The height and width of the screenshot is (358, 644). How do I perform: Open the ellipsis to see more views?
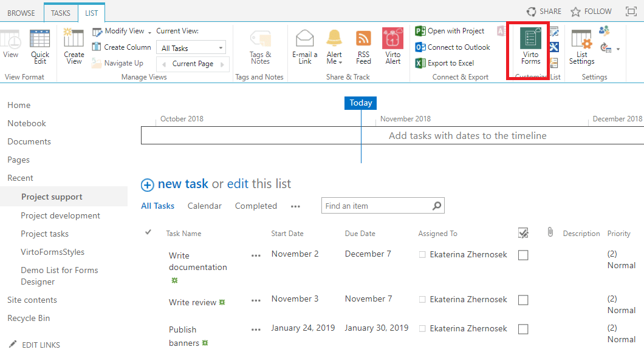coord(295,207)
